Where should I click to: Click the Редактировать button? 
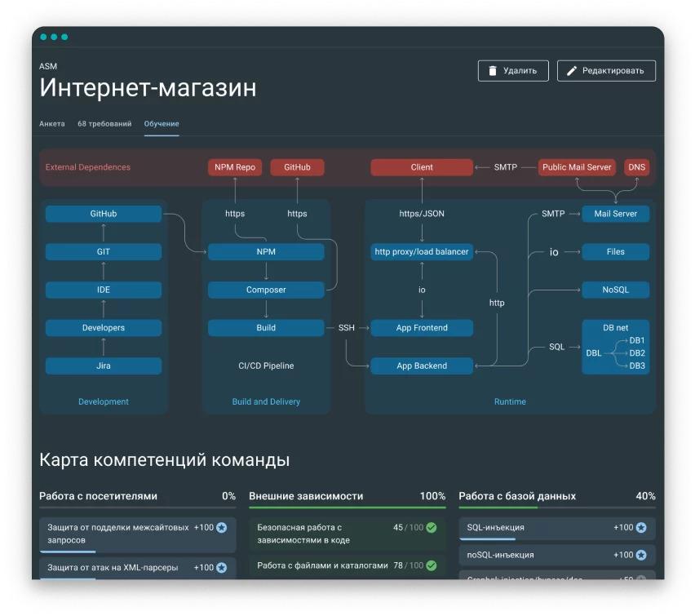[606, 70]
